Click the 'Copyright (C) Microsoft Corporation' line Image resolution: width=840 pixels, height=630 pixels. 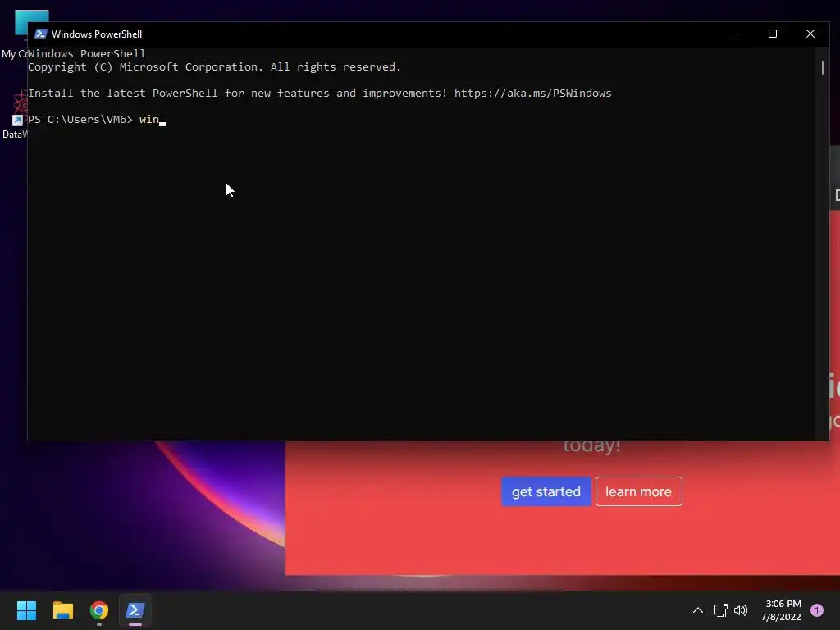coord(214,67)
